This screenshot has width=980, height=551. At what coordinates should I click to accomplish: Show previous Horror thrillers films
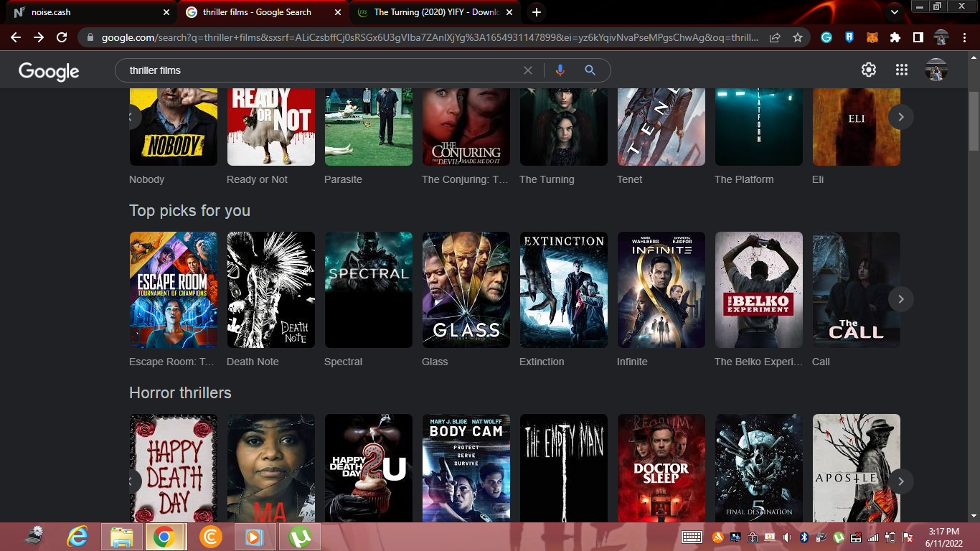132,481
